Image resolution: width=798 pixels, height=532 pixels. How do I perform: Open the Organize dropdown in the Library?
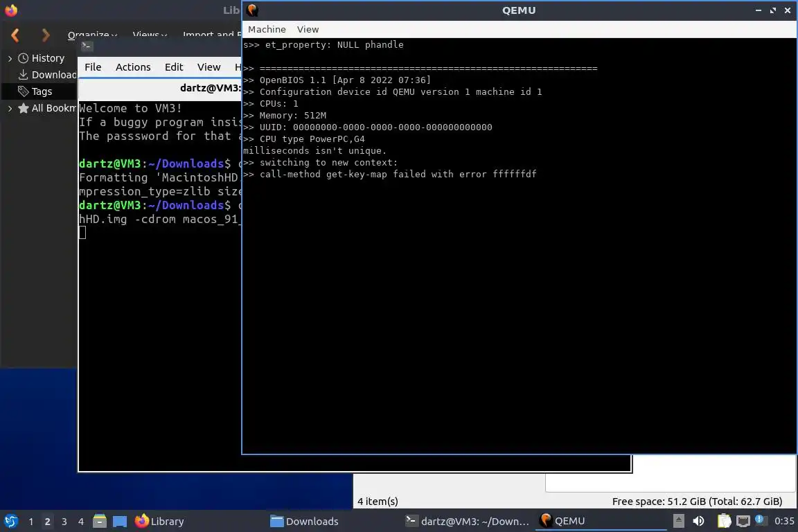click(92, 35)
